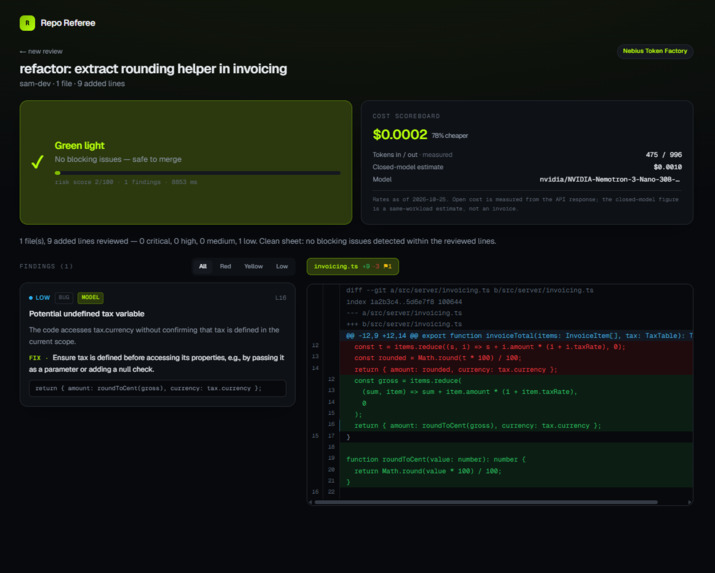Click the diff hunk header line

(x=516, y=336)
